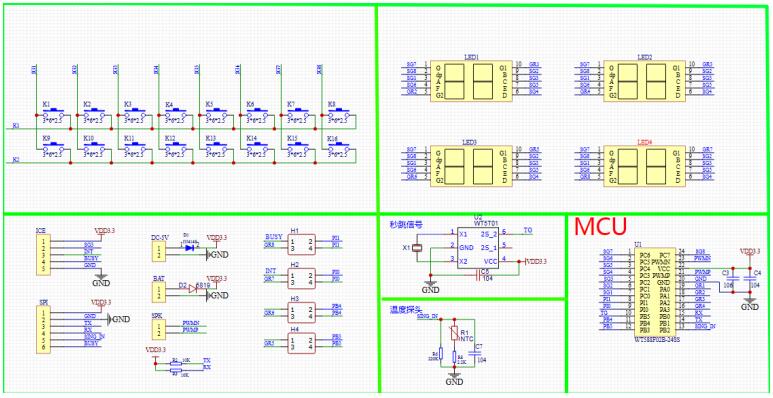Select the R1 NTC thermistor symbol

coord(455,334)
